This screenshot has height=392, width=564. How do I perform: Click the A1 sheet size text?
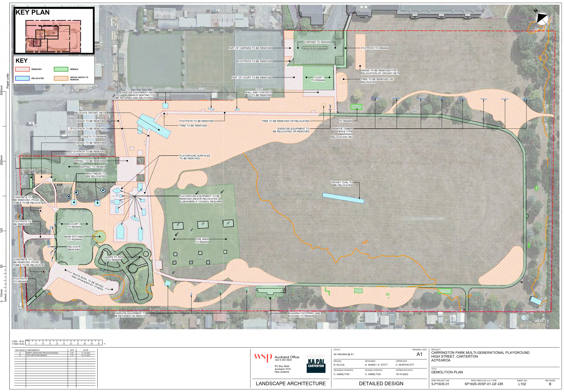point(419,354)
